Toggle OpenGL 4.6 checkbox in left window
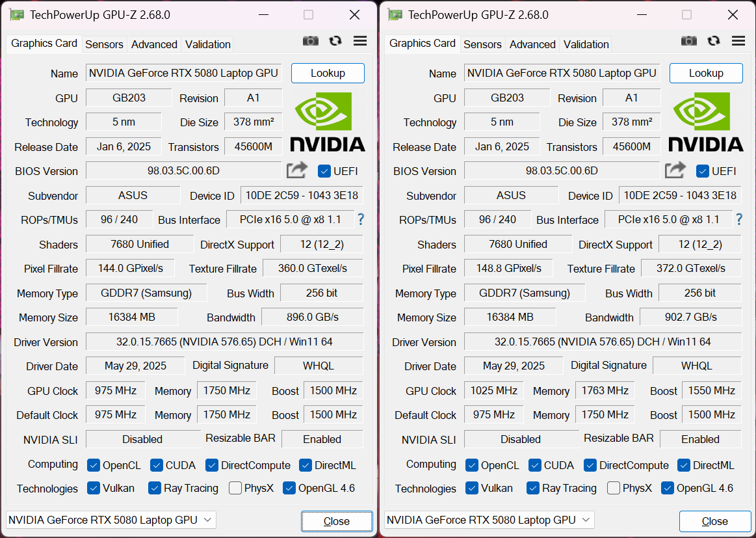This screenshot has height=538, width=756. 289,488
